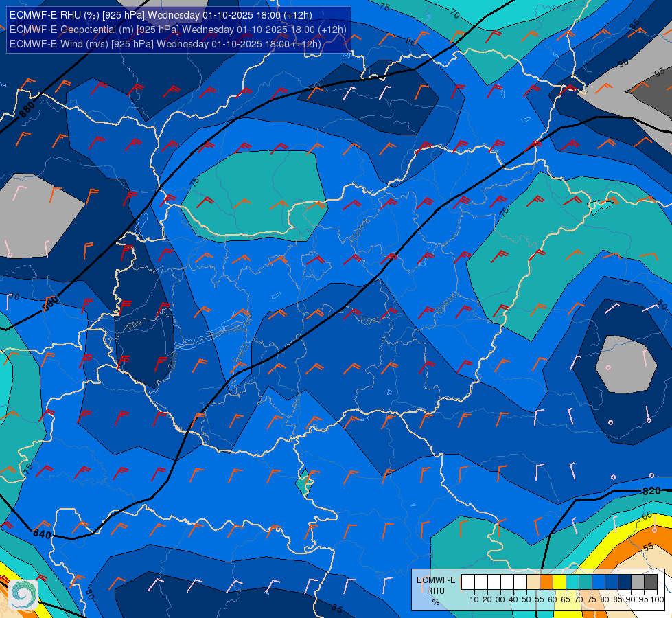Pick the yellow 60-65 legend swatch
672x618 pixels.
[559, 582]
